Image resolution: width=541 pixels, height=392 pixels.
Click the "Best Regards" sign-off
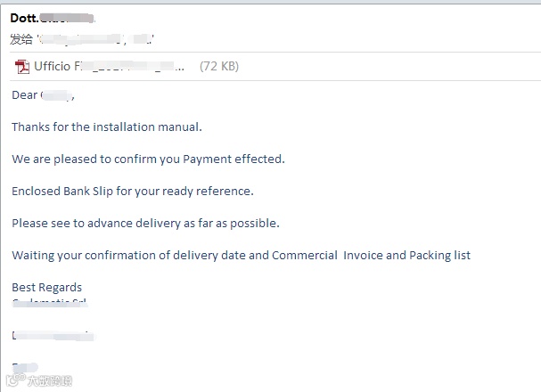(46, 288)
